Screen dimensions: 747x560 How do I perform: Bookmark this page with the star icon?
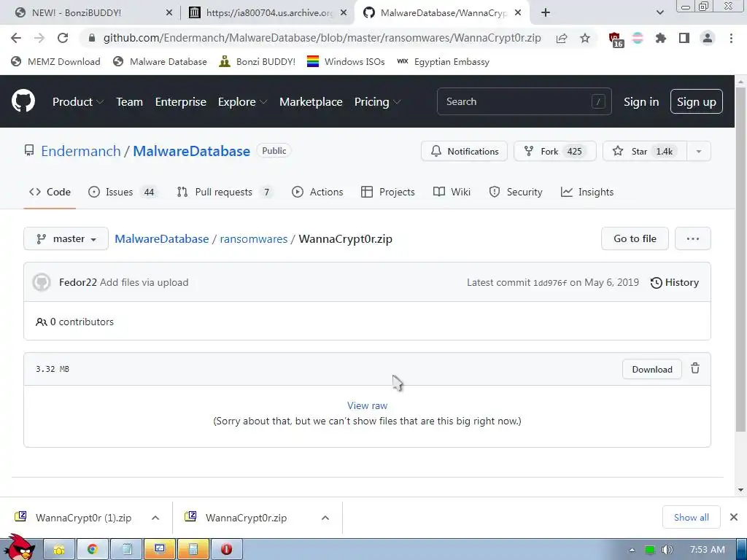coord(585,38)
